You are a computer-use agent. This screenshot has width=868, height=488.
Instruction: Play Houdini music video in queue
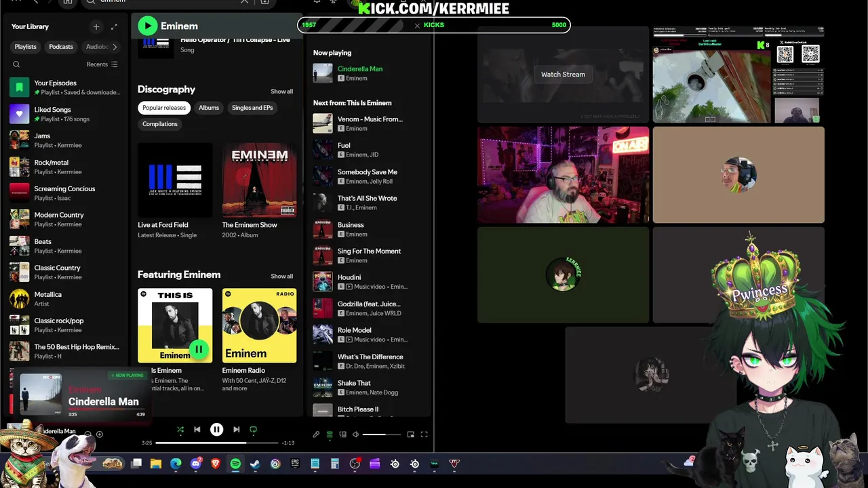point(370,282)
